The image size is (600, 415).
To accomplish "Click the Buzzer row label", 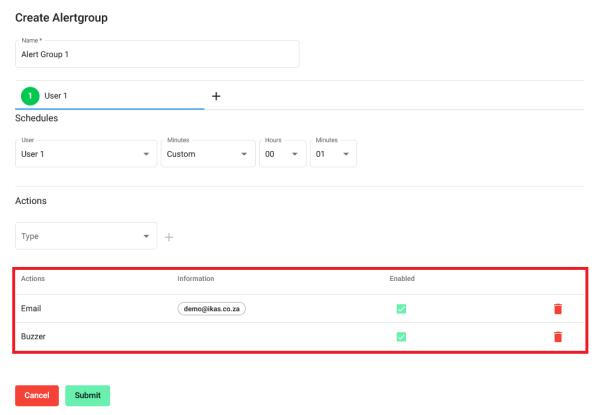I will [33, 337].
